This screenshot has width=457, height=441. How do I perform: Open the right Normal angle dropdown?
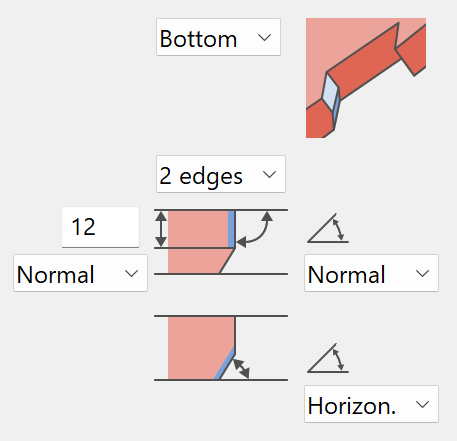pyautogui.click(x=371, y=273)
